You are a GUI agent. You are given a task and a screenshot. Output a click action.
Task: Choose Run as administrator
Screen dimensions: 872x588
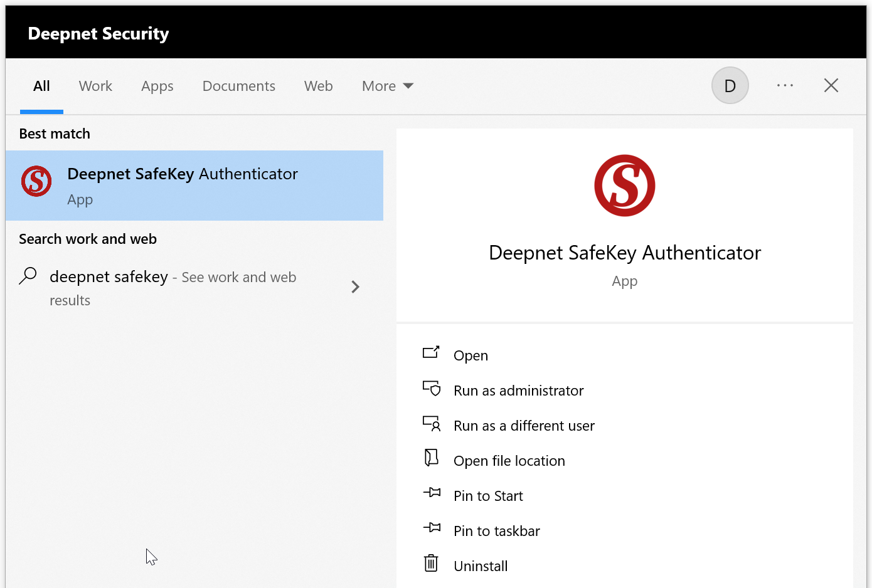click(x=518, y=391)
